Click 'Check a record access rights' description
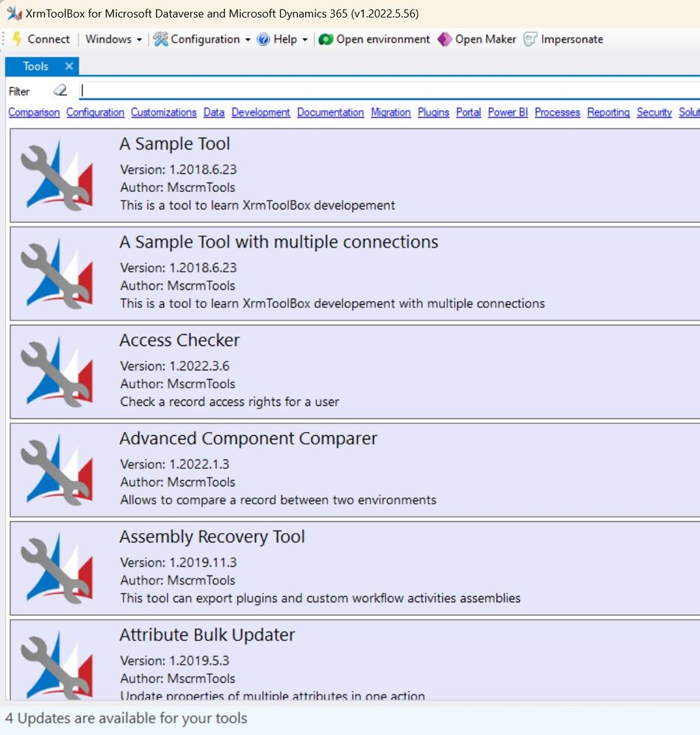The image size is (700, 735). click(x=229, y=402)
